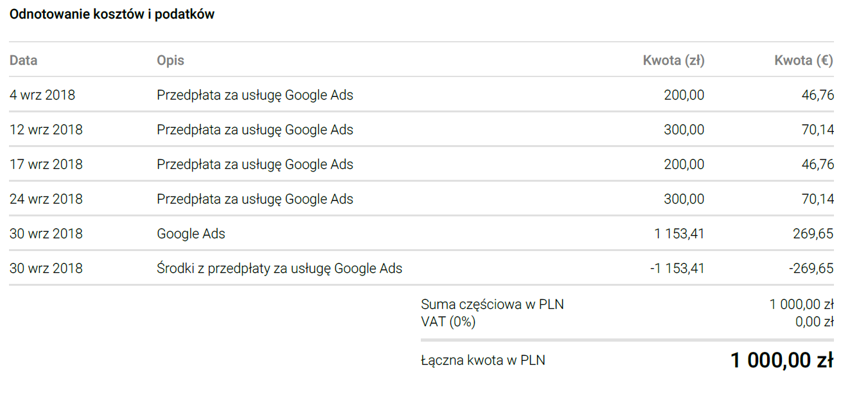
Task: Click the Odnotowanie kosztów i podatków heading
Action: [x=112, y=15]
